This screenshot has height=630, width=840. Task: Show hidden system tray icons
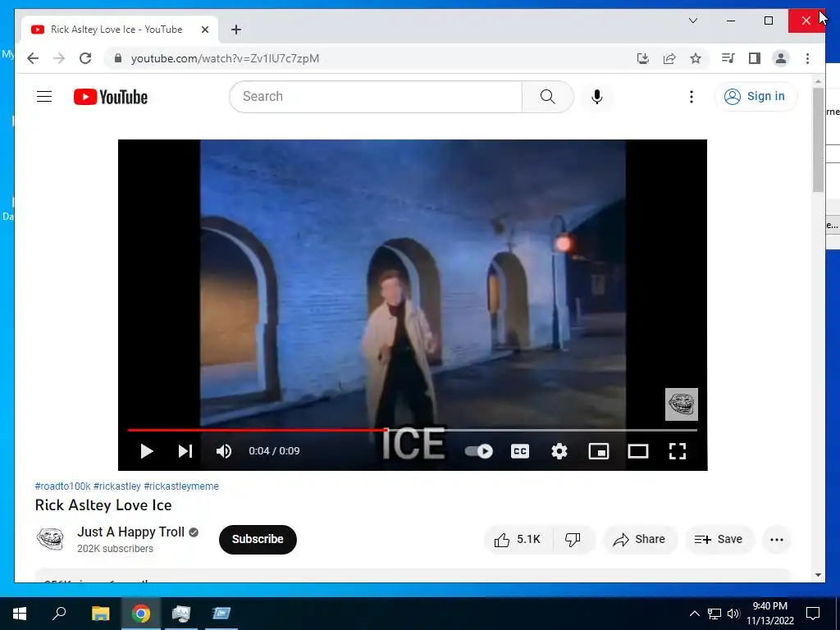point(694,614)
